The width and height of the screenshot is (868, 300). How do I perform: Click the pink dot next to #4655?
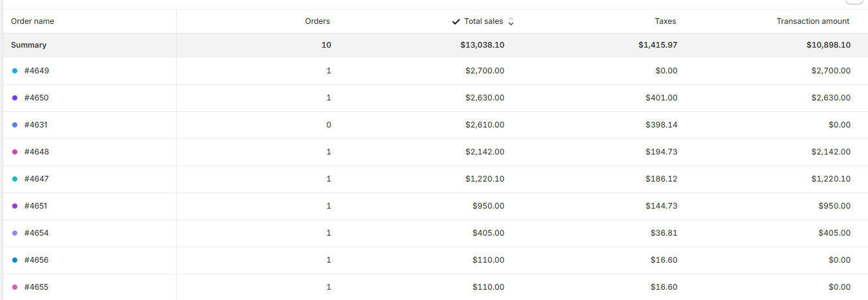tap(15, 287)
